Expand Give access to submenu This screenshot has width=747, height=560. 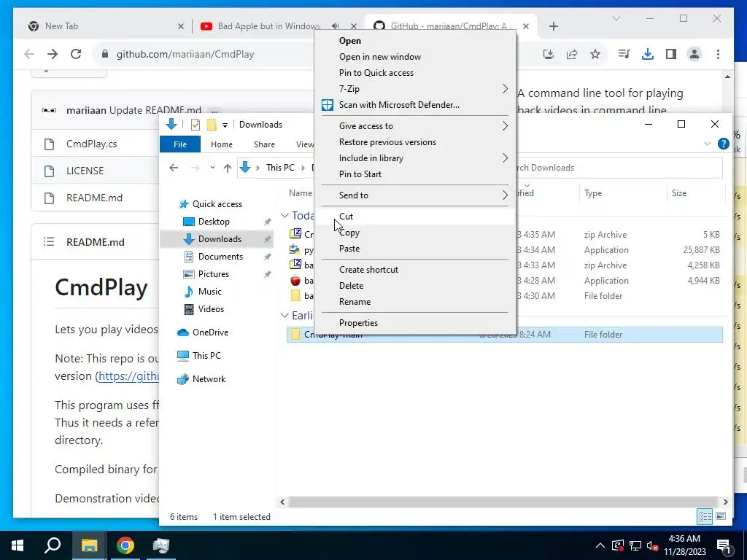tap(415, 126)
